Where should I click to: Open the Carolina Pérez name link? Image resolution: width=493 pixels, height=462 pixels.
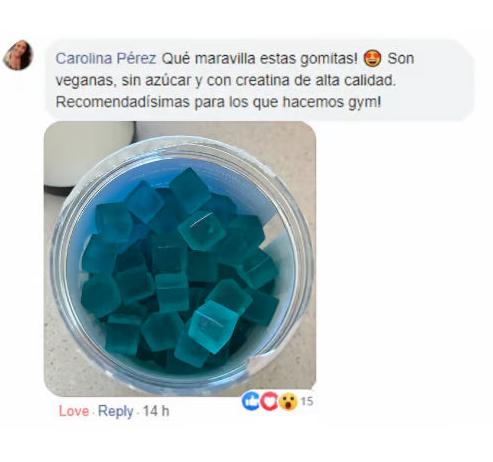point(106,59)
